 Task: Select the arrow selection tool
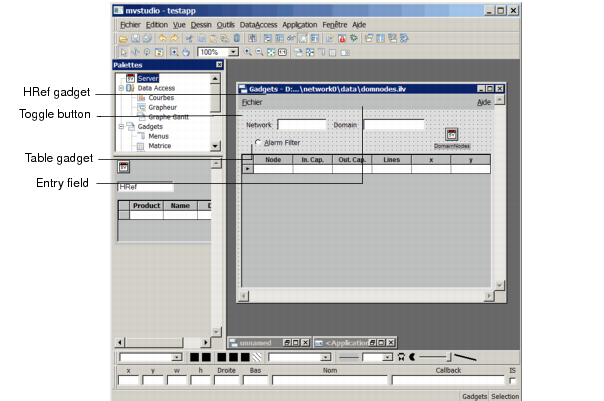122,52
